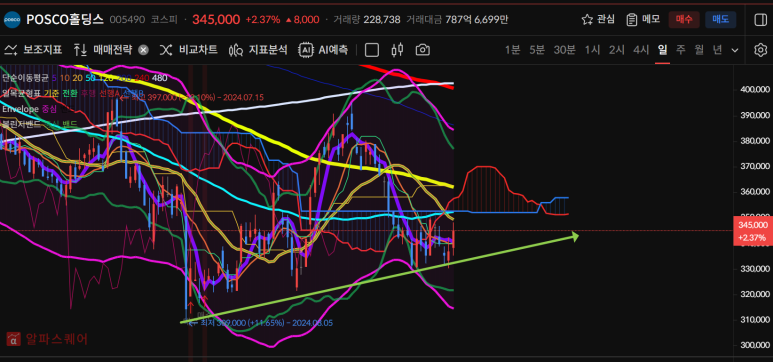The height and width of the screenshot is (362, 773).
Task: Click the Envelope legend label
Action: coord(21,109)
